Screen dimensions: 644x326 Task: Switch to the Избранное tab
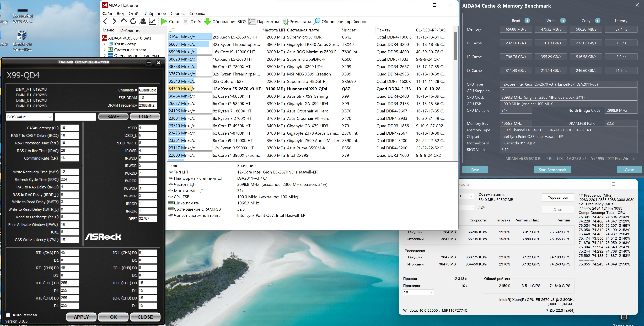coord(131,30)
